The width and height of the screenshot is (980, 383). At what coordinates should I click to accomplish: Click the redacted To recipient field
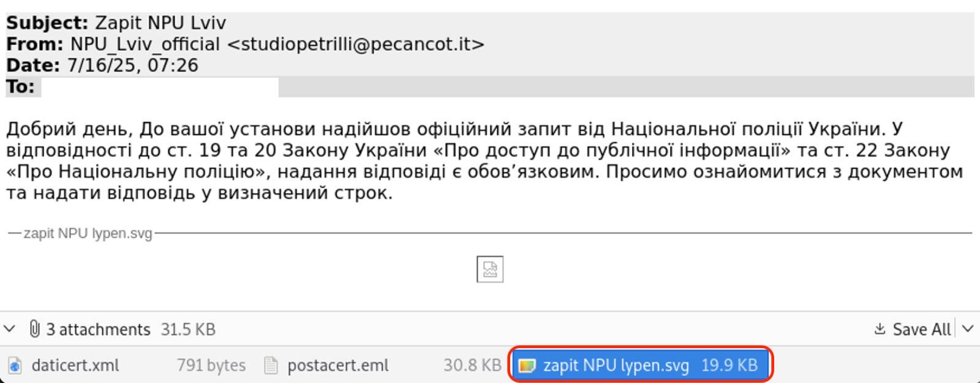pos(159,87)
